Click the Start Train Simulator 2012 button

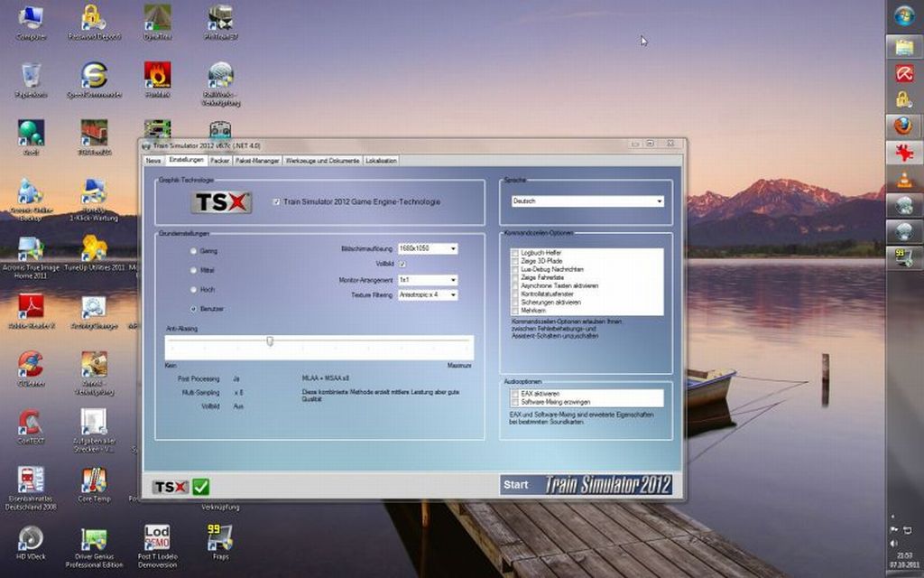pyautogui.click(x=587, y=485)
